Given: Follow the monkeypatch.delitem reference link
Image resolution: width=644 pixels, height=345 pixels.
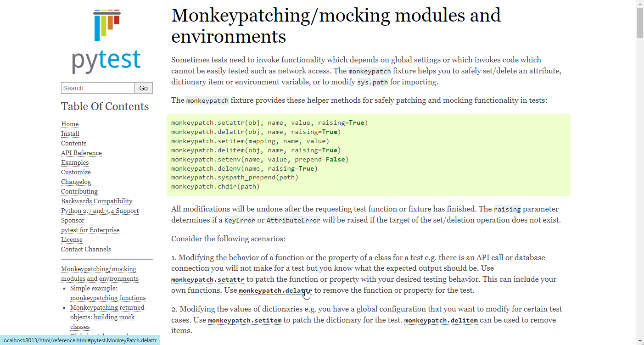Looking at the screenshot, I should 441,320.
